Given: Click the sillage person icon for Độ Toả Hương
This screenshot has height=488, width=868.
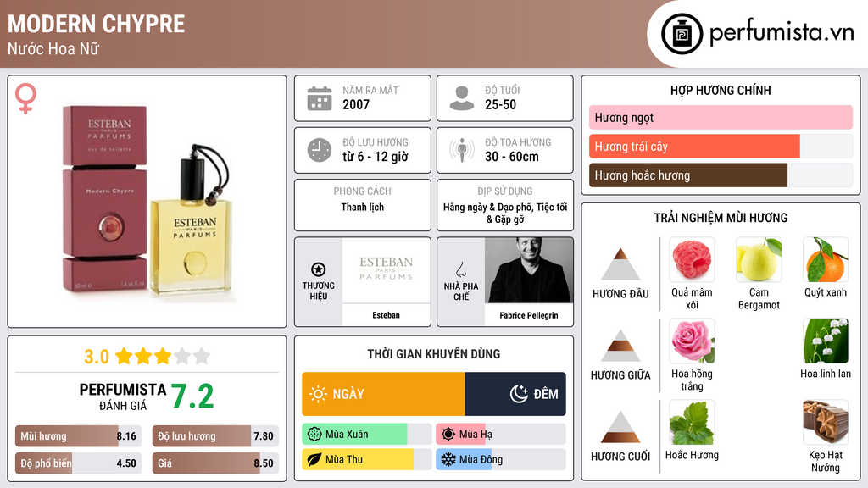Looking at the screenshot, I should pos(462,150).
